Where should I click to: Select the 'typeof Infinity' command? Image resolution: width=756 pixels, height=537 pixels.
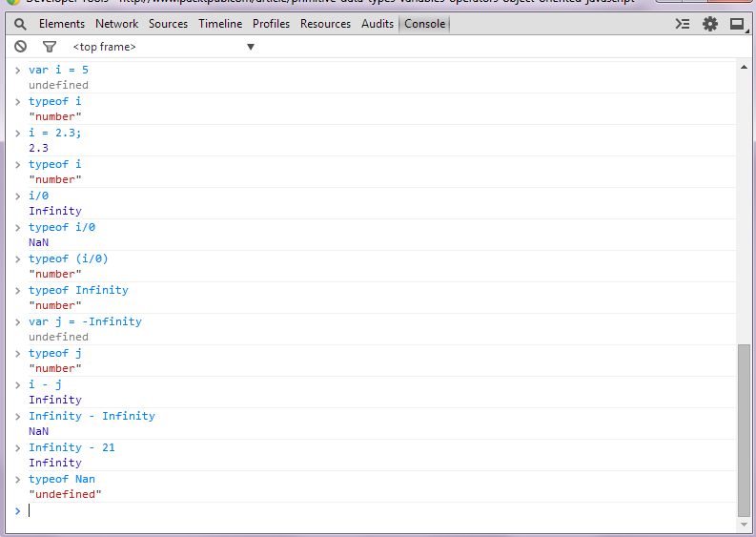click(78, 290)
